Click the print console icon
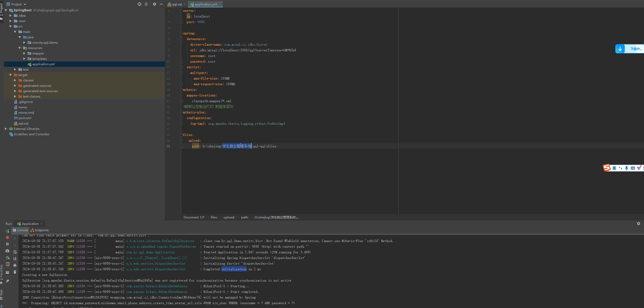This screenshot has height=308, width=644. pos(15,265)
